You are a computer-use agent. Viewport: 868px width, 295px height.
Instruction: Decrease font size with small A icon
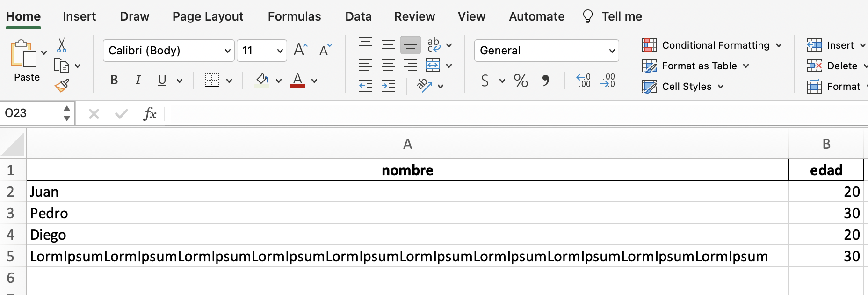click(x=325, y=50)
